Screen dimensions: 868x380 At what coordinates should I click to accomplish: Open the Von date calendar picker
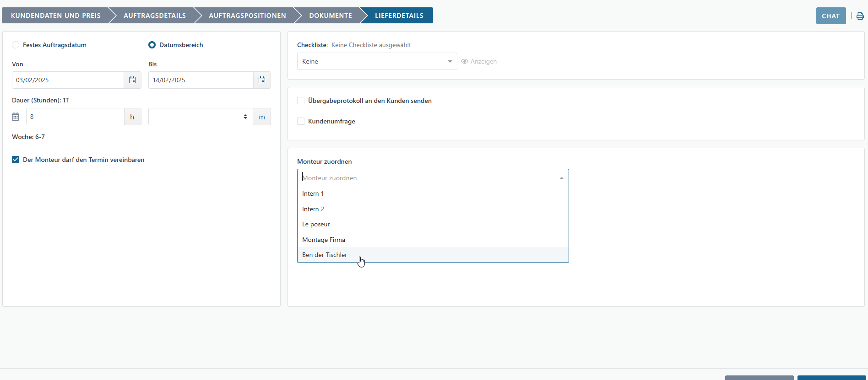(x=132, y=80)
